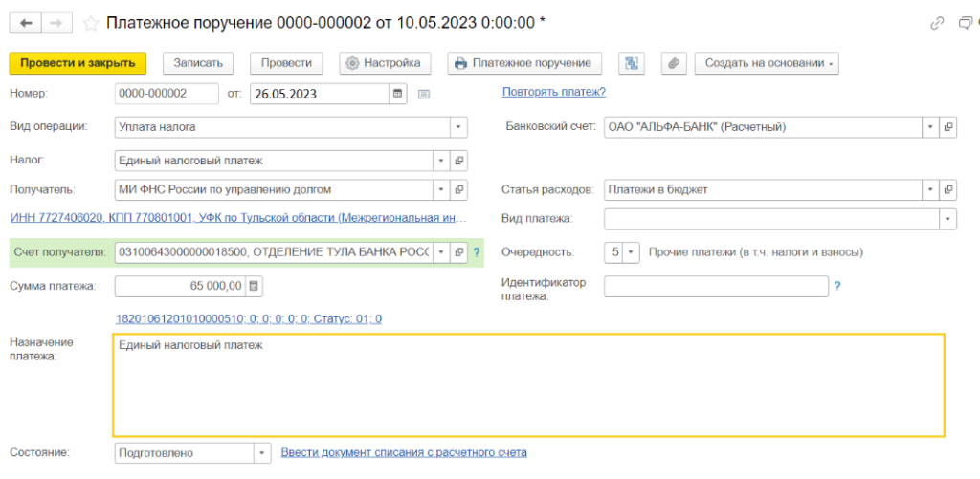The height and width of the screenshot is (479, 980).
Task: Open calculator for Сумма платежа
Action: (x=254, y=286)
